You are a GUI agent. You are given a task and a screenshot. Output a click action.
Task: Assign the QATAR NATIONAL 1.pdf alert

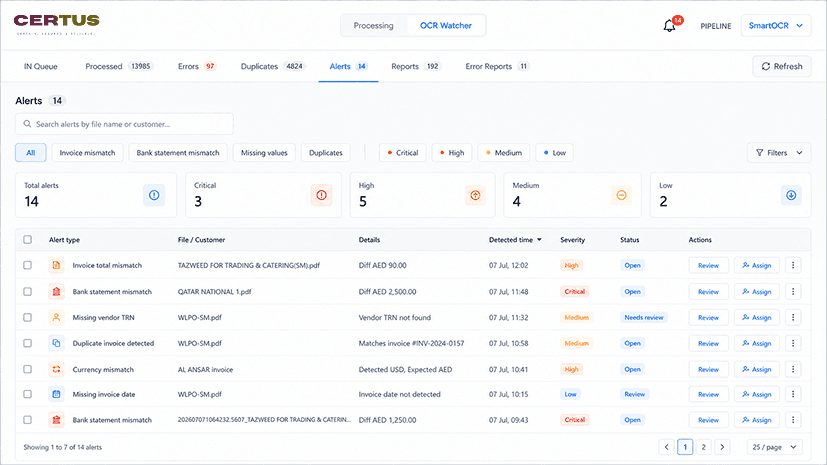click(757, 292)
